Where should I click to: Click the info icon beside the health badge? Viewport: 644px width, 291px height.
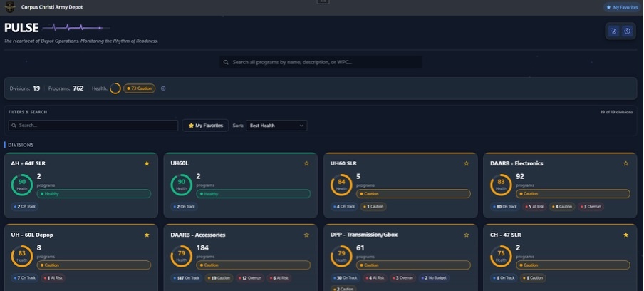coord(163,88)
